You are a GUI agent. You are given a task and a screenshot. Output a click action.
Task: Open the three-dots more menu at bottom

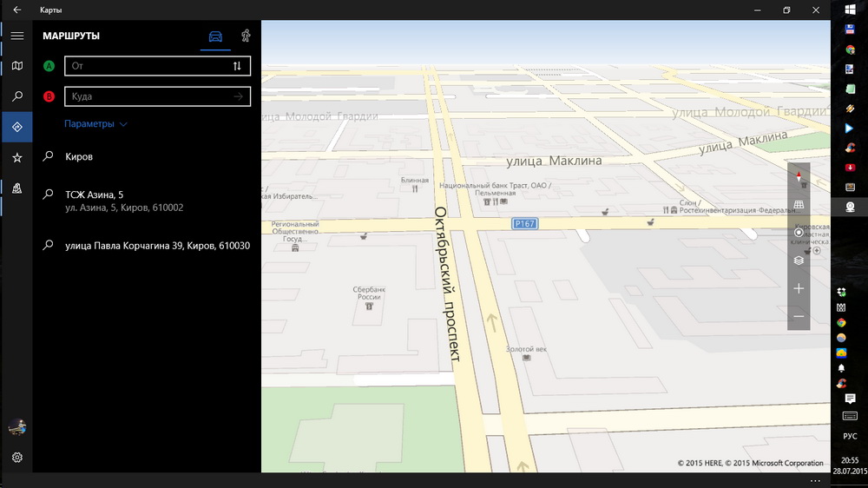pyautogui.click(x=815, y=481)
